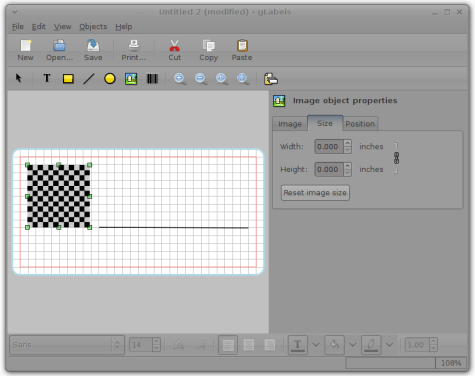Apply the fill color bucket button

[334, 345]
